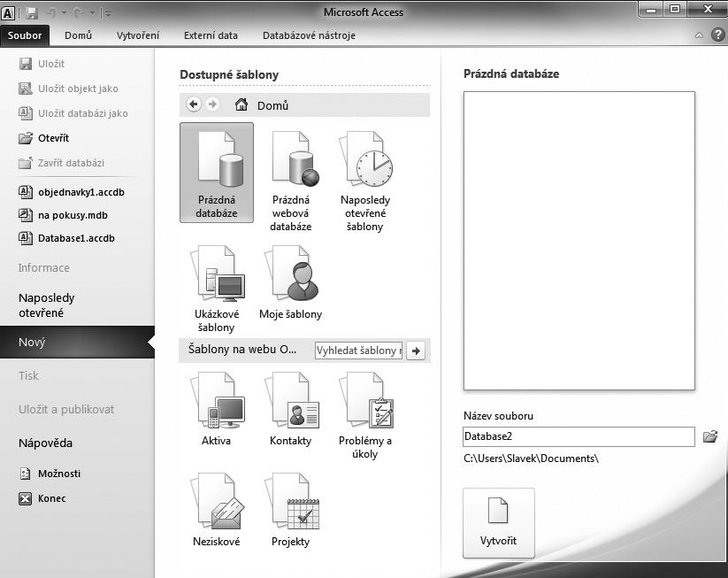The image size is (728, 578).
Task: Select the Aktiva online template
Action: coord(217,408)
